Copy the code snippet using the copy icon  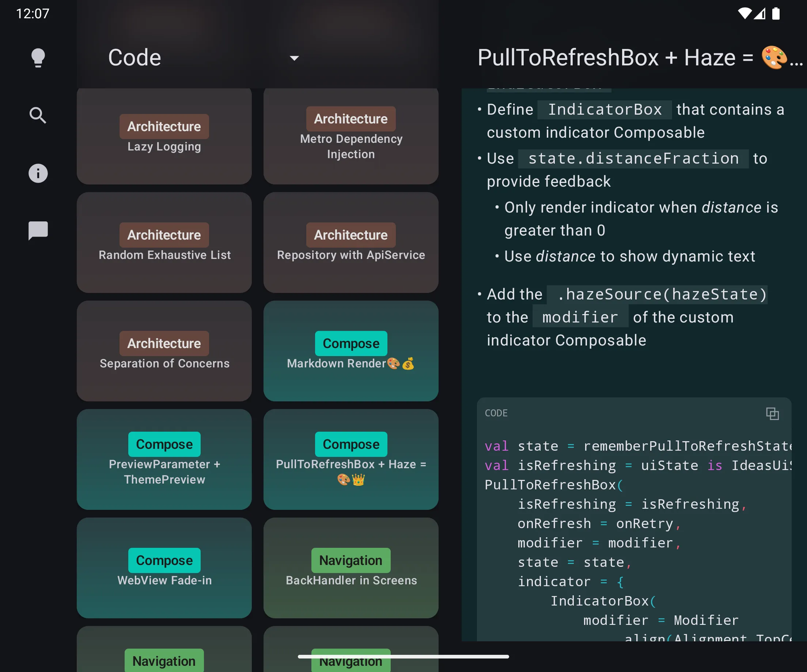(773, 413)
